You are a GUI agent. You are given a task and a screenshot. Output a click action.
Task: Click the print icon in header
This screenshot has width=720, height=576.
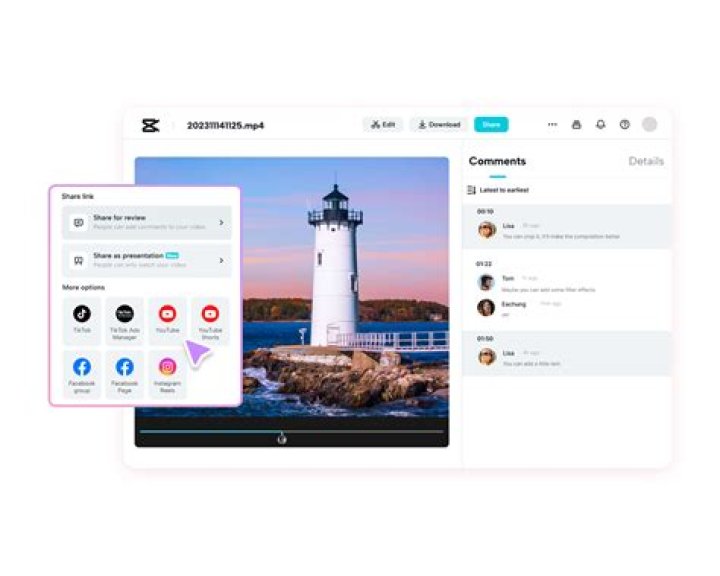(576, 124)
